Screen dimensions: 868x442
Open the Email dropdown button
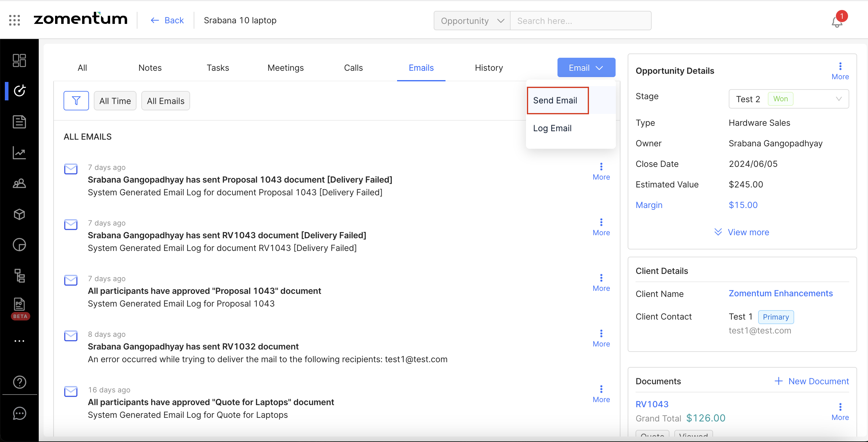pyautogui.click(x=586, y=68)
